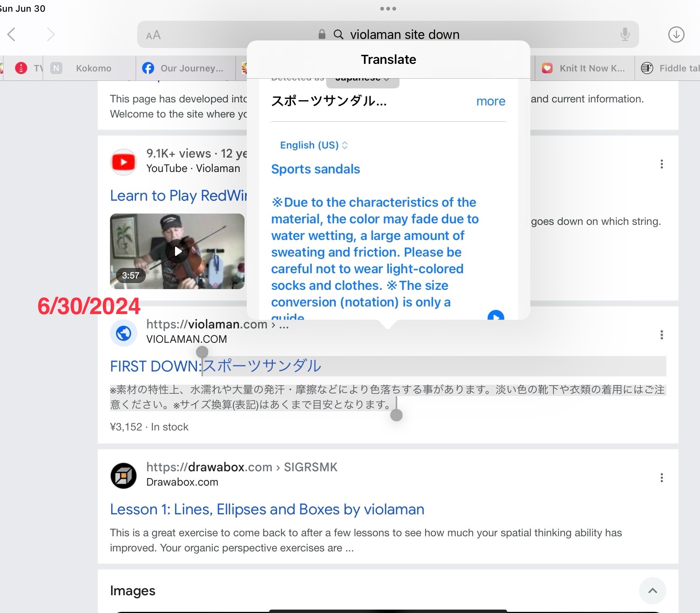Open the FIRST DOWN violaman.com result title
The image size is (700, 613).
[x=215, y=366]
